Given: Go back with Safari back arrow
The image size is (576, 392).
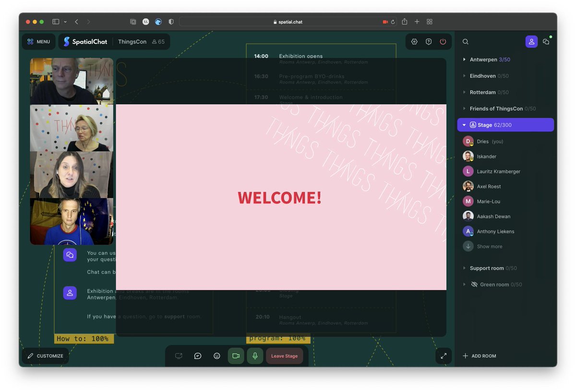Looking at the screenshot, I should tap(76, 22).
